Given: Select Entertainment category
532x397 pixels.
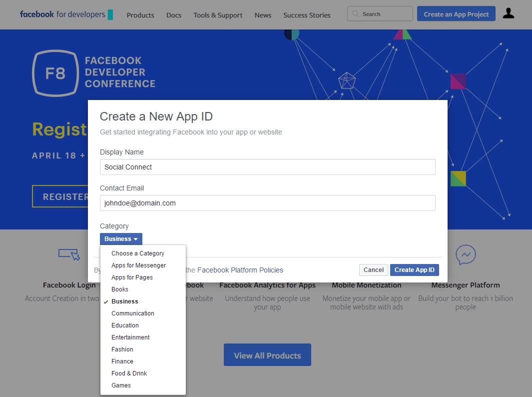Looking at the screenshot, I should 143,337.
